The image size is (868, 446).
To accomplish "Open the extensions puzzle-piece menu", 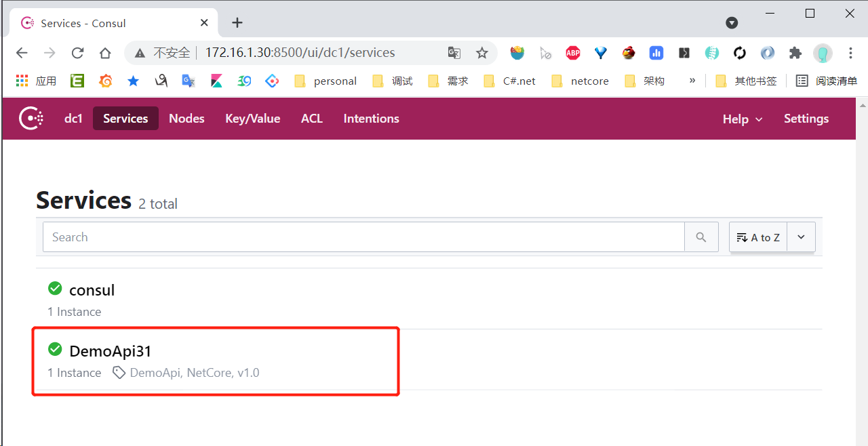I will click(795, 53).
